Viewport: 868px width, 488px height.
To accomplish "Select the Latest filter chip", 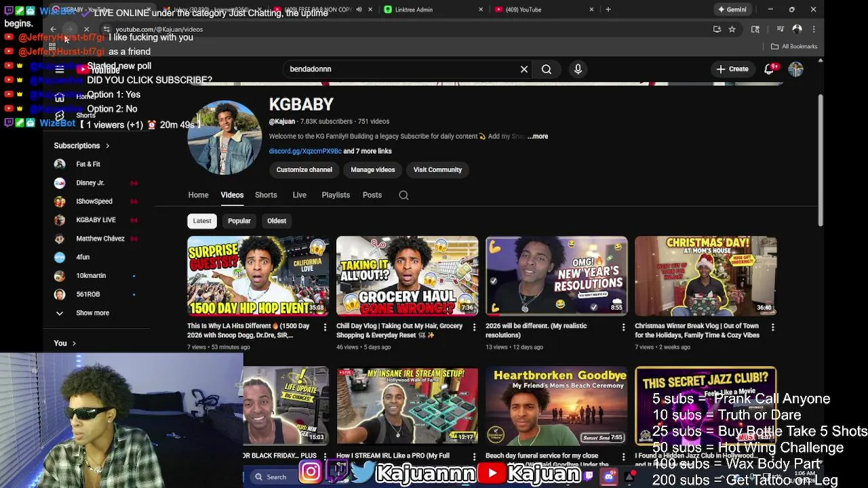I will 202,221.
